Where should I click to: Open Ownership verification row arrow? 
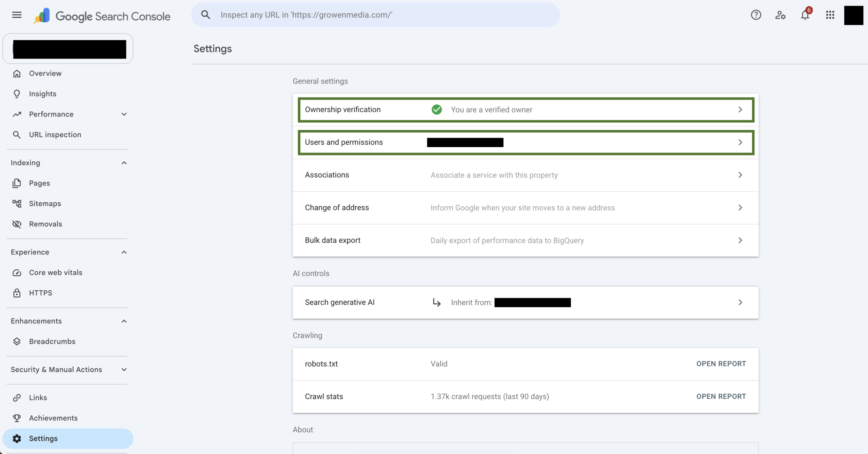click(x=740, y=109)
